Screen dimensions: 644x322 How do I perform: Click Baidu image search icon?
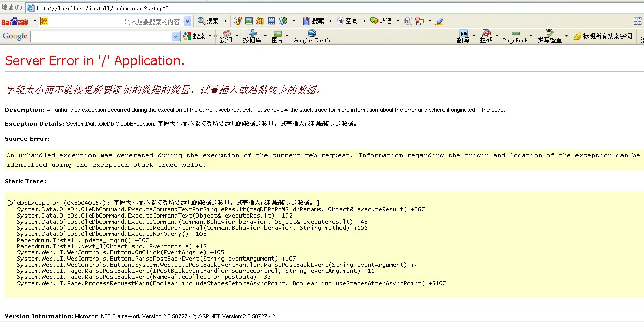tap(249, 21)
